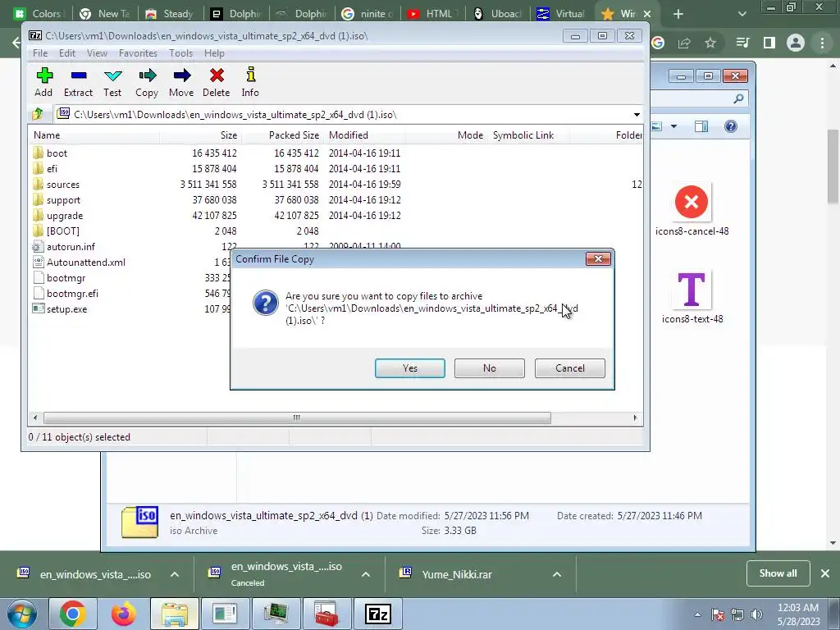This screenshot has width=840, height=630.
Task: Expand Chrome tab search chevron
Action: click(742, 14)
